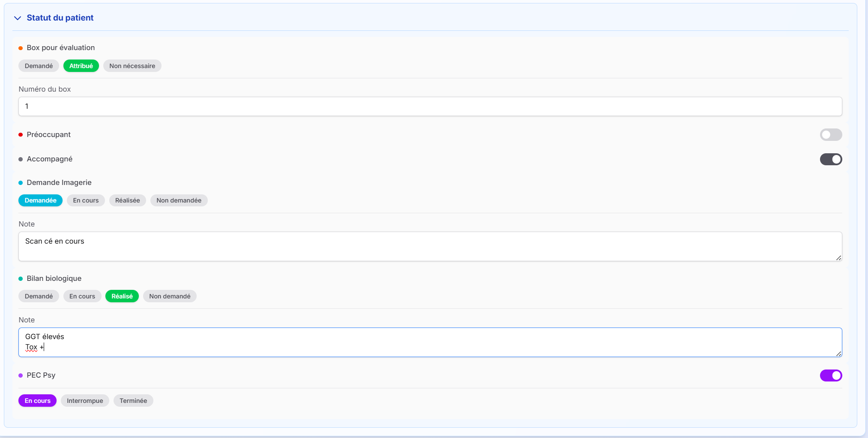Collapse the Statut du patient section

[18, 18]
